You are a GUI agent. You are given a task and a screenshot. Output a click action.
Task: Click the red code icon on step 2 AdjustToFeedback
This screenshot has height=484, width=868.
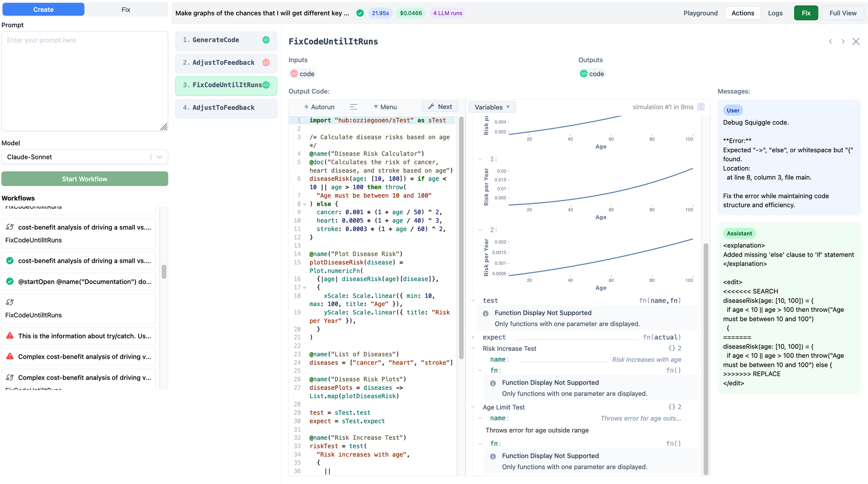click(x=266, y=62)
